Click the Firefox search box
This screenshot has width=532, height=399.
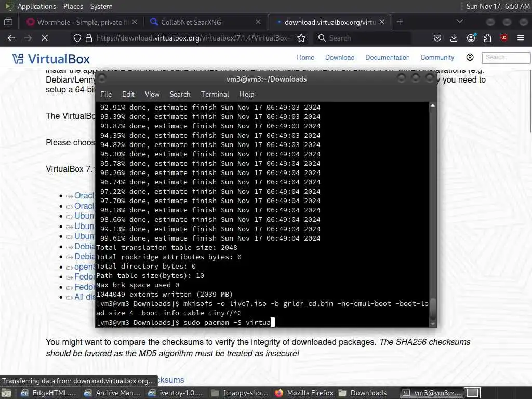pyautogui.click(x=363, y=38)
